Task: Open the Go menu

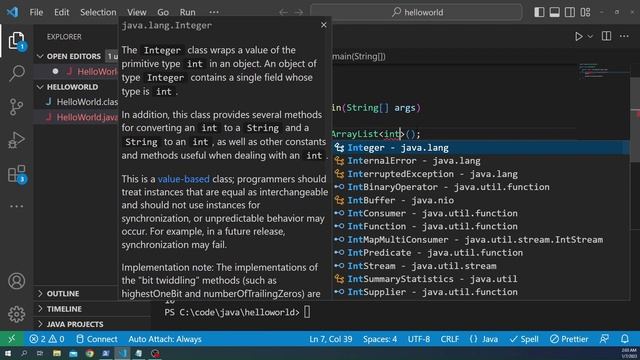Action: 163,12
